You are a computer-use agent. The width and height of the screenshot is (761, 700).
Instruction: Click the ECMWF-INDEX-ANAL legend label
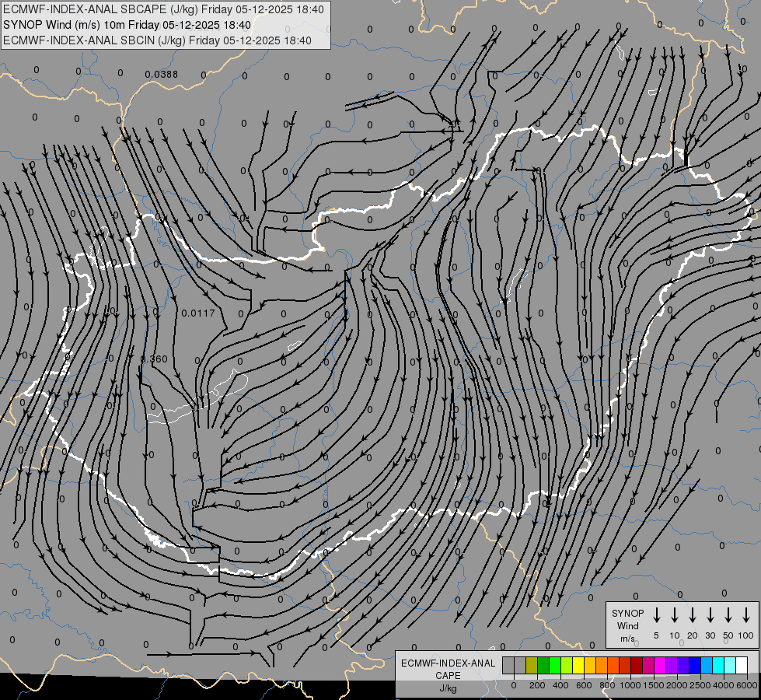click(448, 663)
